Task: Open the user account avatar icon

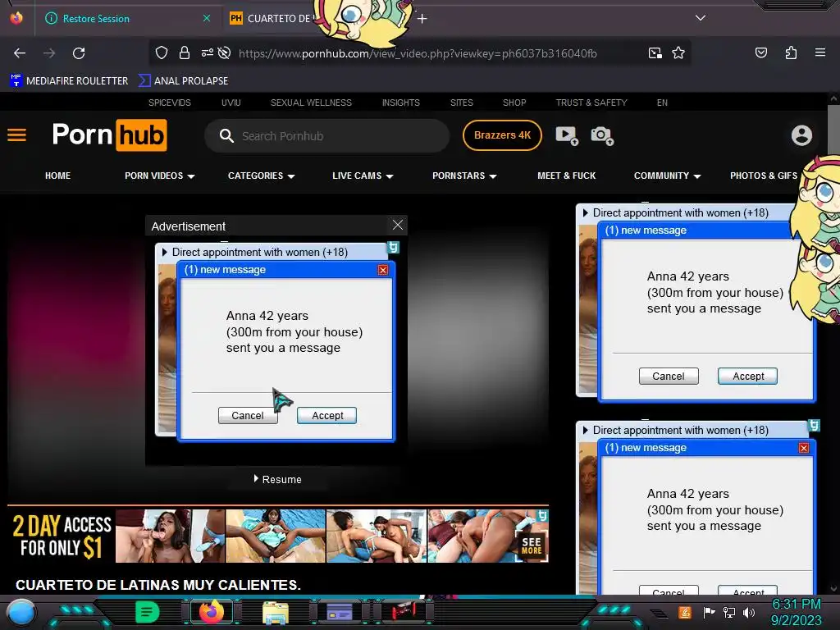Action: 801,135
